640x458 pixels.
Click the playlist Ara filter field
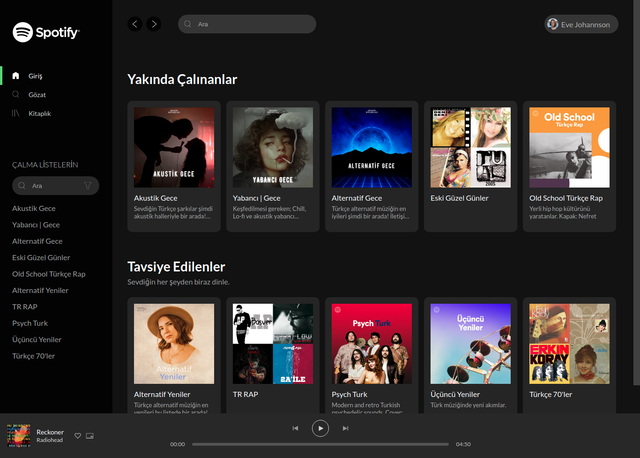(x=56, y=186)
